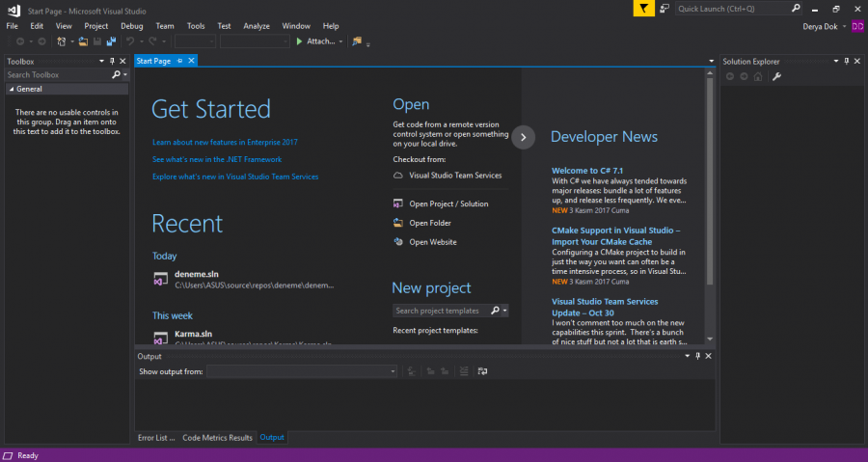Screen dimensions: 868x462
Task: Open the 'Show output from' dropdown
Action: click(302, 371)
